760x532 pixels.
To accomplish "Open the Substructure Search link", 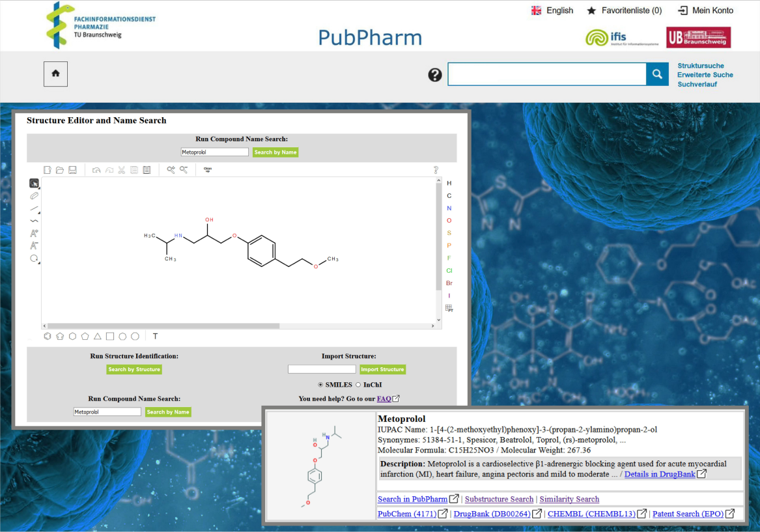I will coord(499,499).
